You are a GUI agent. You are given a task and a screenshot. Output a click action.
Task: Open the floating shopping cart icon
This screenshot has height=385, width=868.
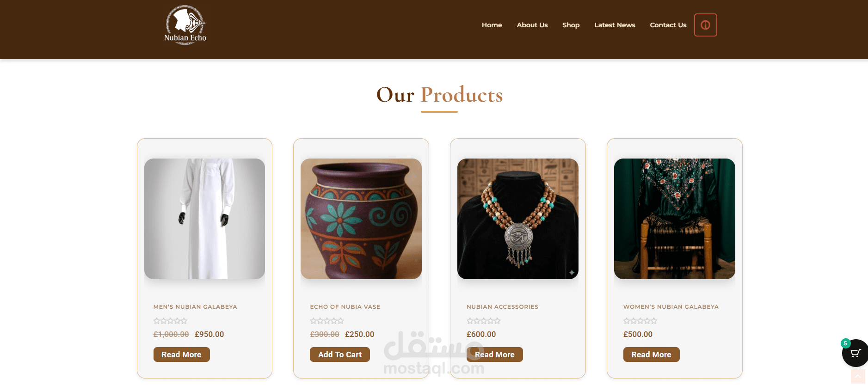point(856,353)
